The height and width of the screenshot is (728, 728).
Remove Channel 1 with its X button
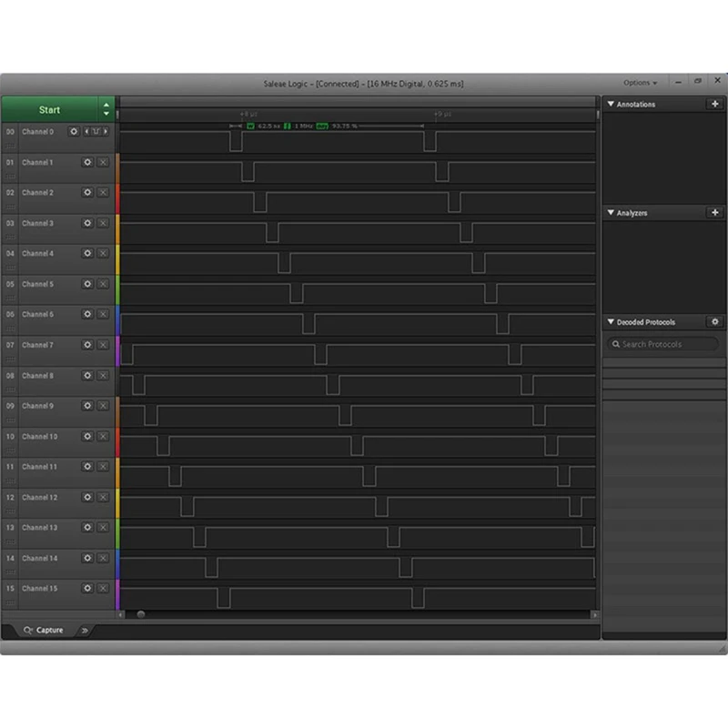pos(103,162)
